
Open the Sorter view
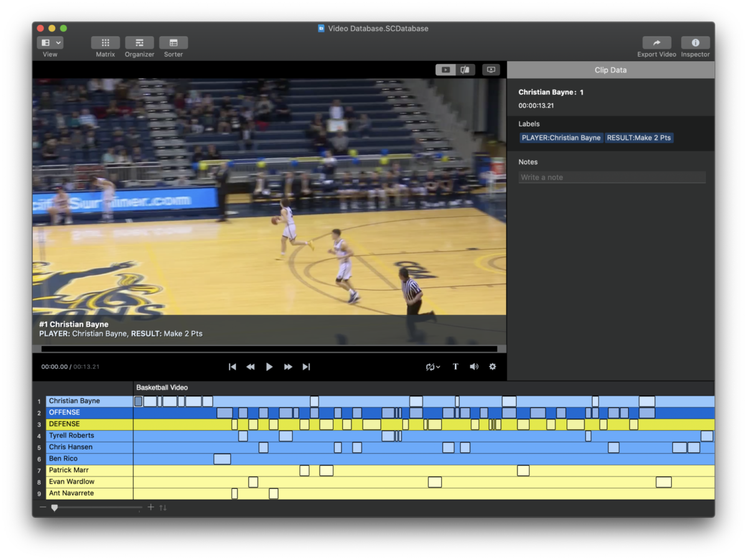[x=173, y=44]
